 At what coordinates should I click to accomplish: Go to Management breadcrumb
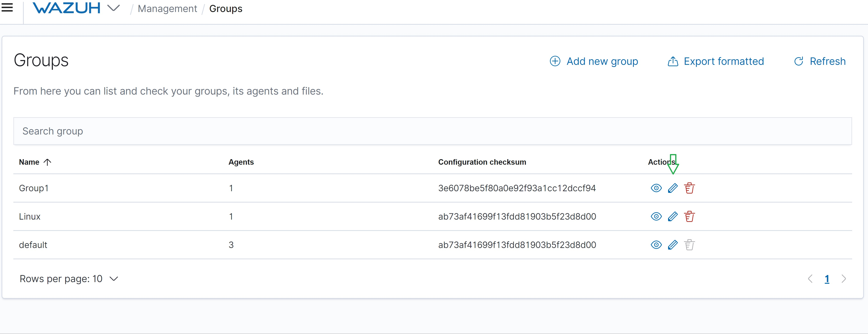pyautogui.click(x=167, y=9)
